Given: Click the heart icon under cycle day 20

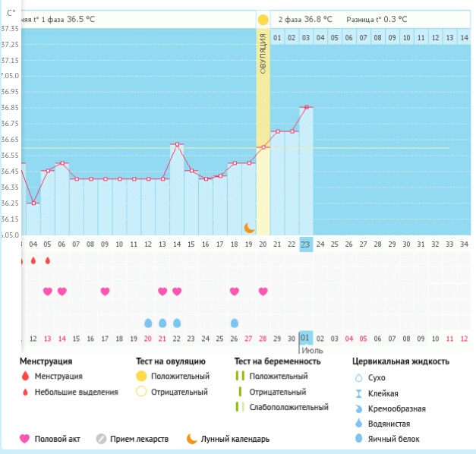Looking at the screenshot, I should [x=263, y=292].
